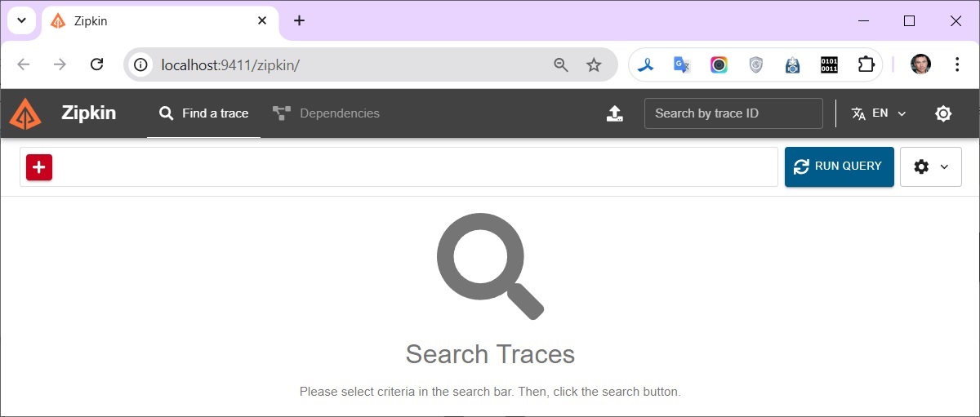Image resolution: width=980 pixels, height=417 pixels.
Task: Click the search criteria bar
Action: pos(408,167)
